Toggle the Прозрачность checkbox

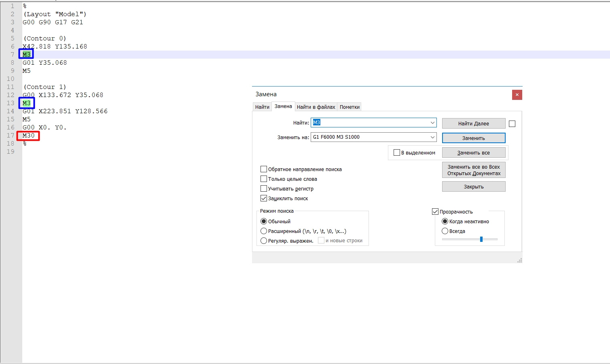click(435, 212)
